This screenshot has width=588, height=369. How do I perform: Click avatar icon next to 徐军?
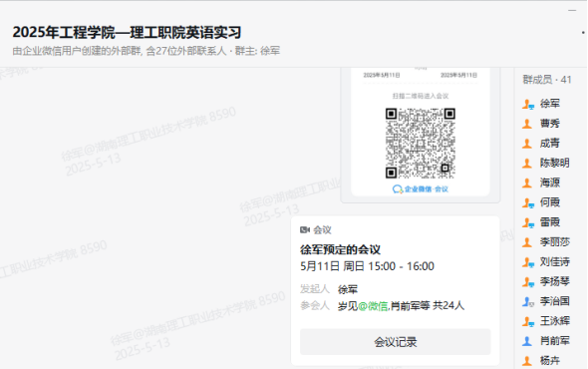point(528,104)
